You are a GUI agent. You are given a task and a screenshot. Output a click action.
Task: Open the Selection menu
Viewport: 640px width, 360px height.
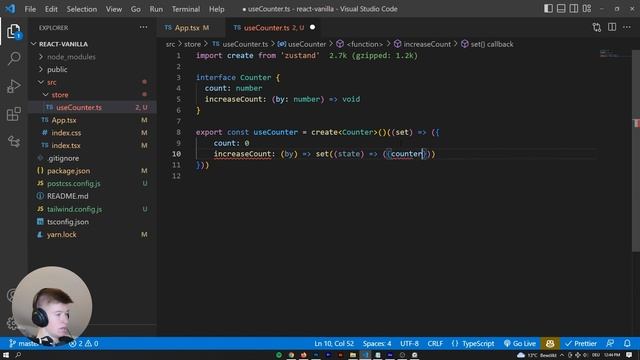[x=82, y=9]
